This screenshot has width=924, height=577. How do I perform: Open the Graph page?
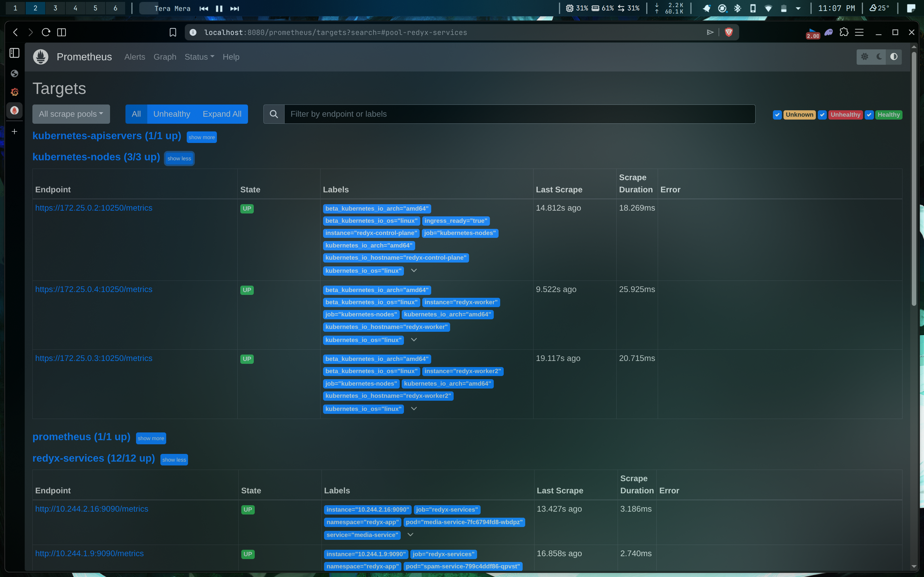click(x=165, y=57)
